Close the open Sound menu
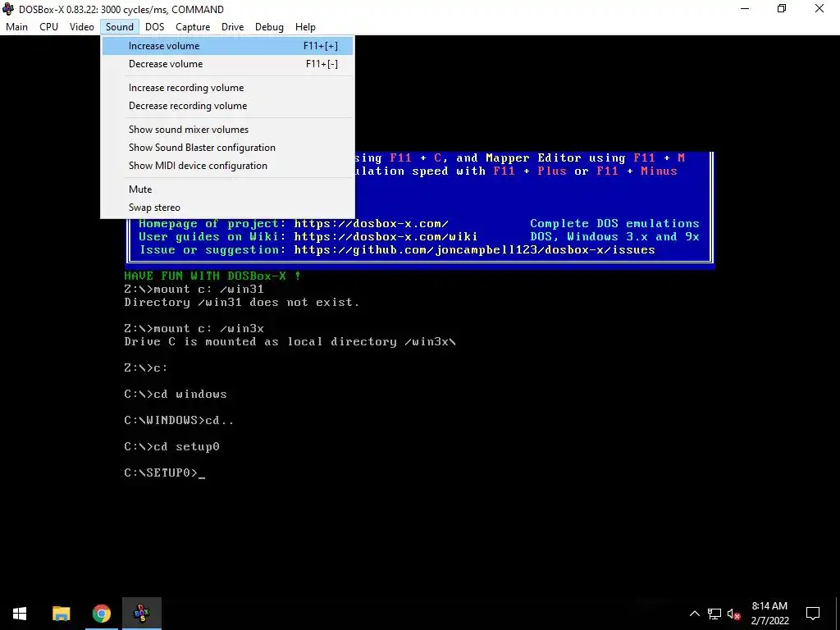Image resolution: width=840 pixels, height=630 pixels. click(120, 27)
